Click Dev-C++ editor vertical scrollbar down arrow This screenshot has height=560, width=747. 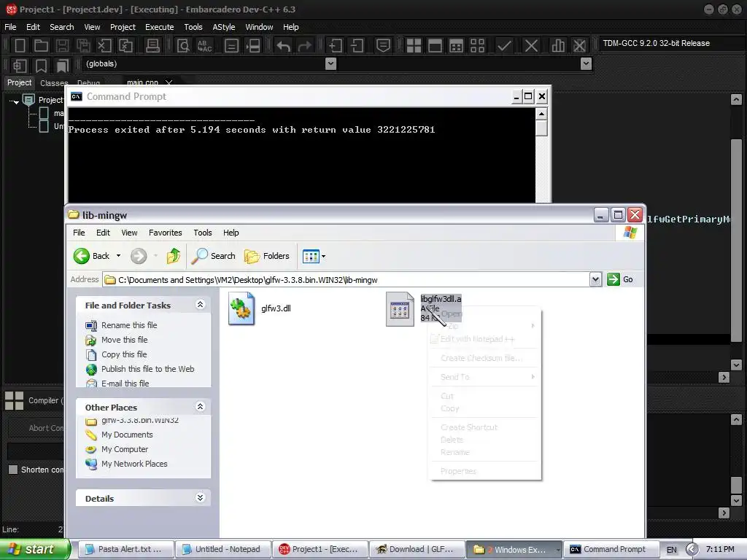tap(736, 365)
